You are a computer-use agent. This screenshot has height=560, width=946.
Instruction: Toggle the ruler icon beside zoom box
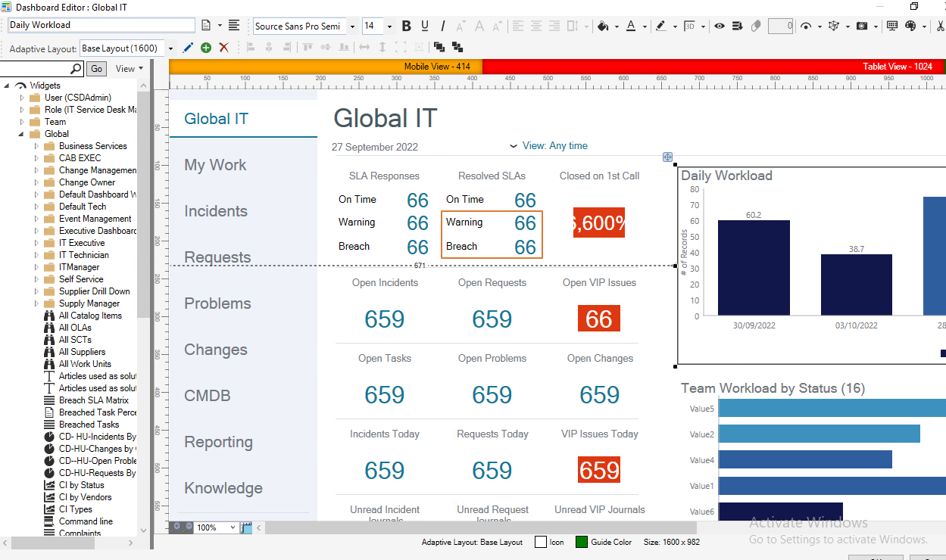(x=246, y=527)
